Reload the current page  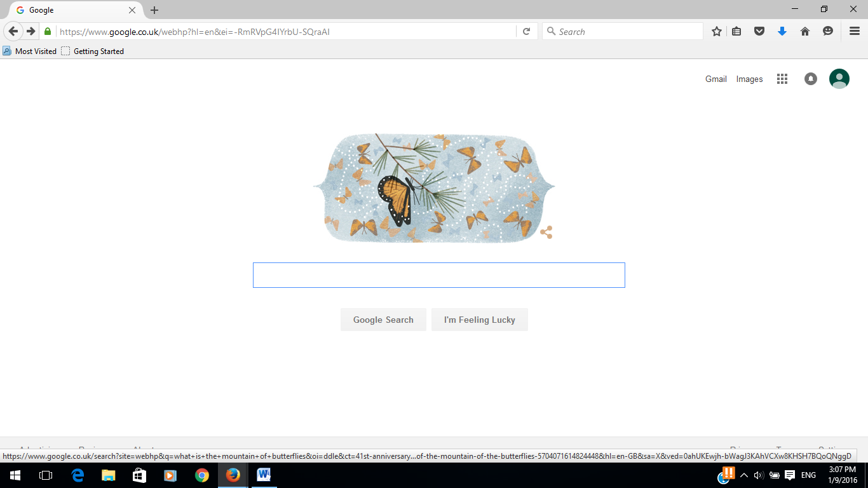pyautogui.click(x=526, y=31)
